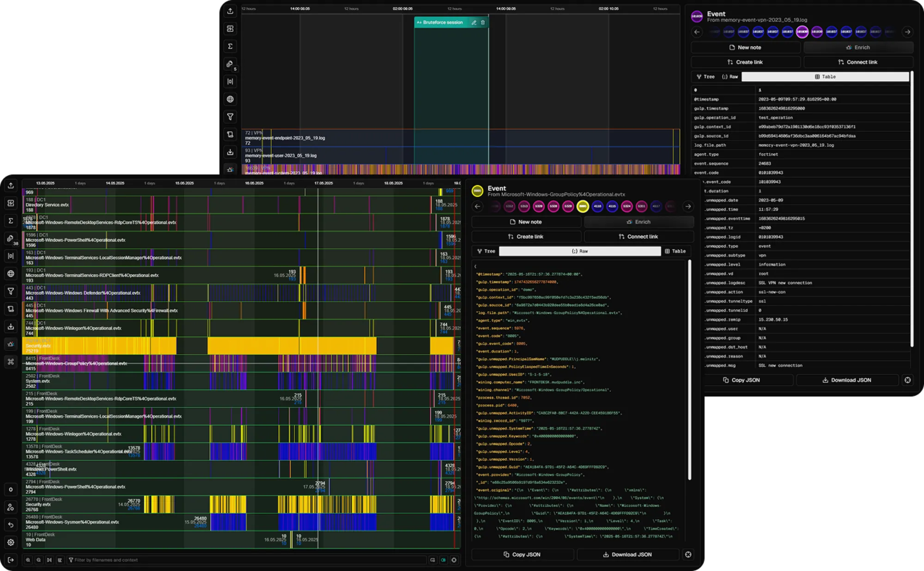Viewport: 924px width, 571px height.
Task: Click the undo arrow icon in the lower-left sidebar
Action: [x=11, y=525]
